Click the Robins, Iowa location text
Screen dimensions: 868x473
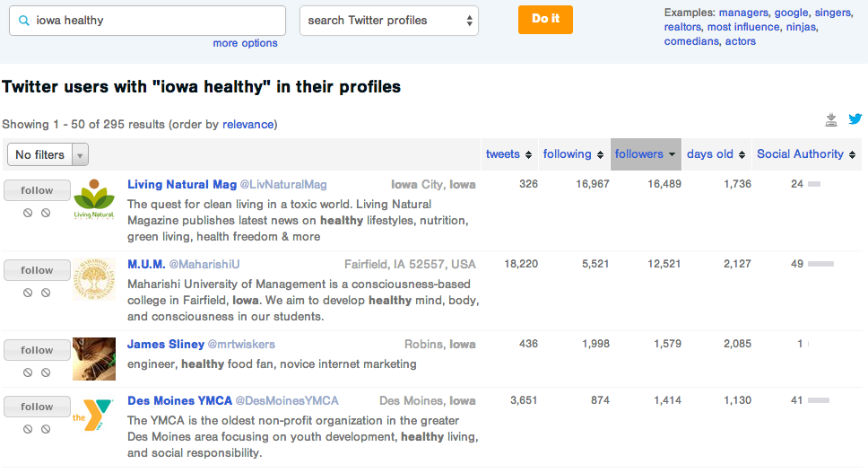(x=440, y=344)
